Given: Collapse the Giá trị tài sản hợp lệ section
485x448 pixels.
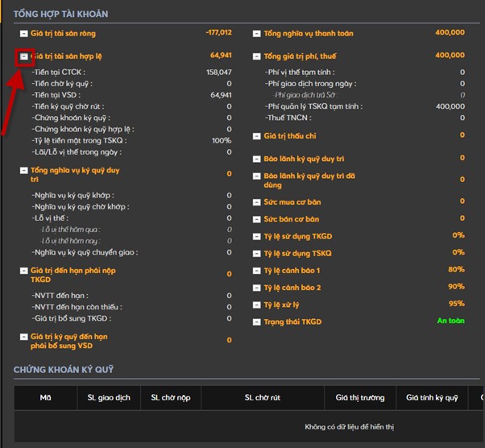Looking at the screenshot, I should (23, 57).
